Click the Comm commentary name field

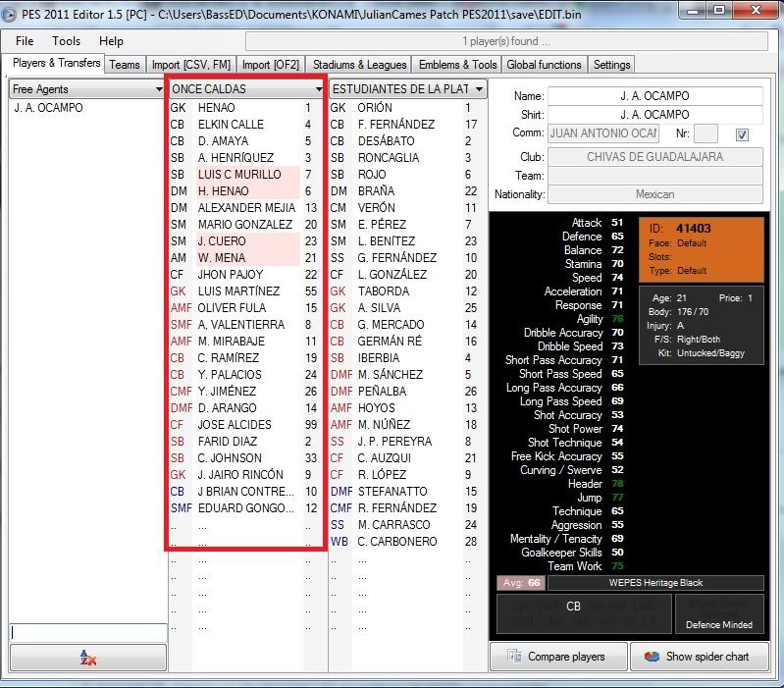[603, 133]
